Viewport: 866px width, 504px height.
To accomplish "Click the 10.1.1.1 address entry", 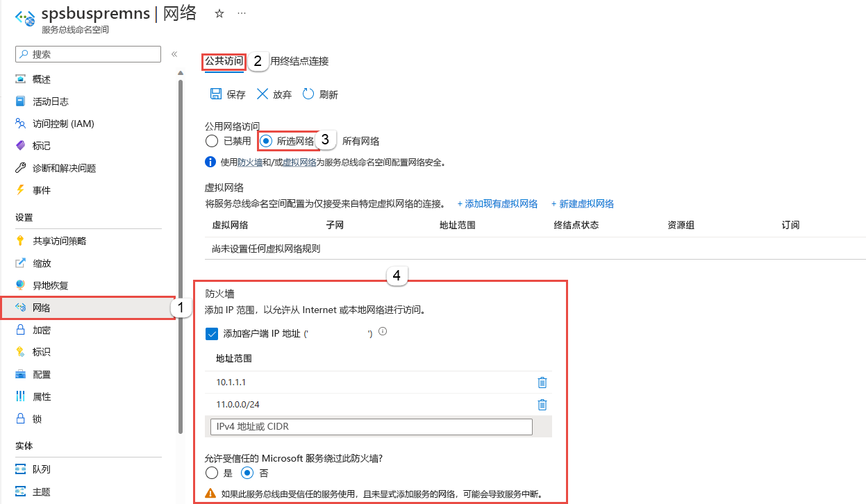I will coord(231,383).
